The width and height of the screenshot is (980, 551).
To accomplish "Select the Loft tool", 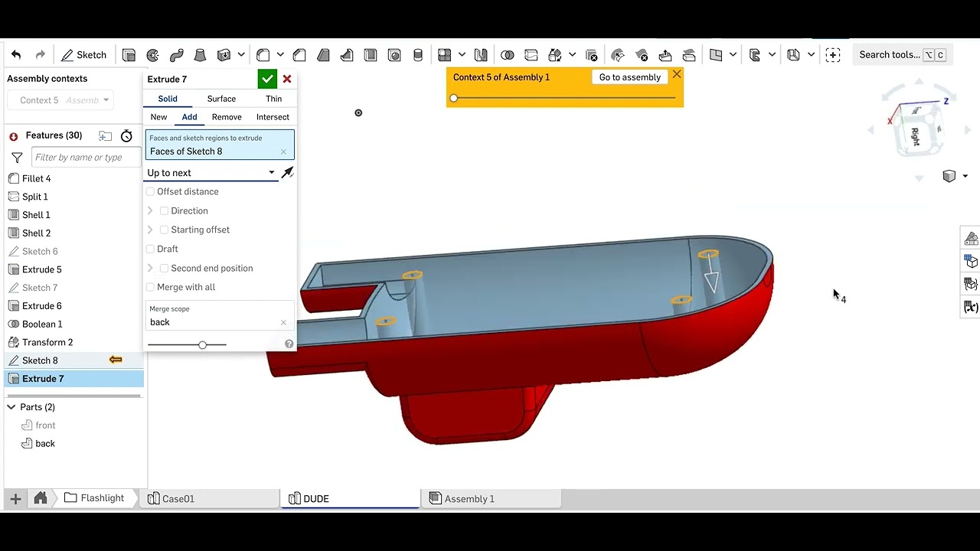I will (200, 55).
